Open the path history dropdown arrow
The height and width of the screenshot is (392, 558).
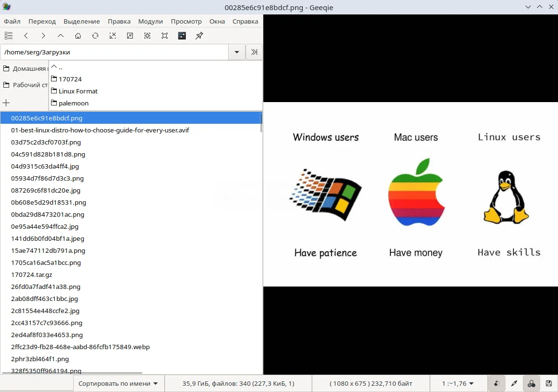point(237,52)
